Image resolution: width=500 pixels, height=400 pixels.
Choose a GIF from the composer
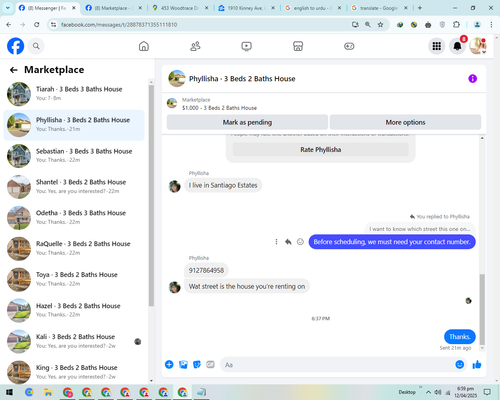coord(210,364)
